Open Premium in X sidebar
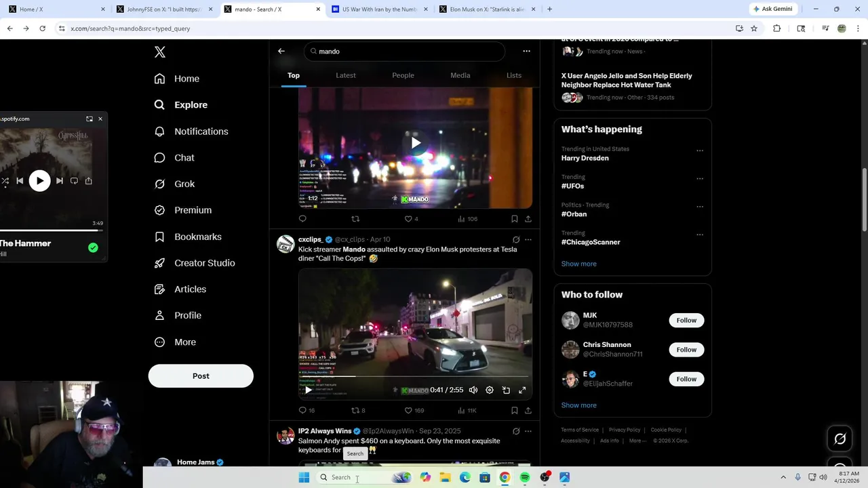 (x=183, y=210)
